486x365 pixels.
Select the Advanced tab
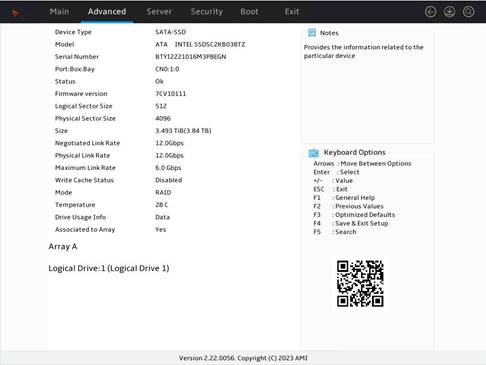pos(107,12)
